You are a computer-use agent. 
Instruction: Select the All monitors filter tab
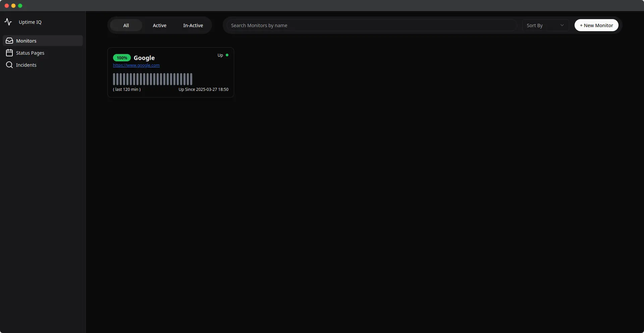coord(125,25)
